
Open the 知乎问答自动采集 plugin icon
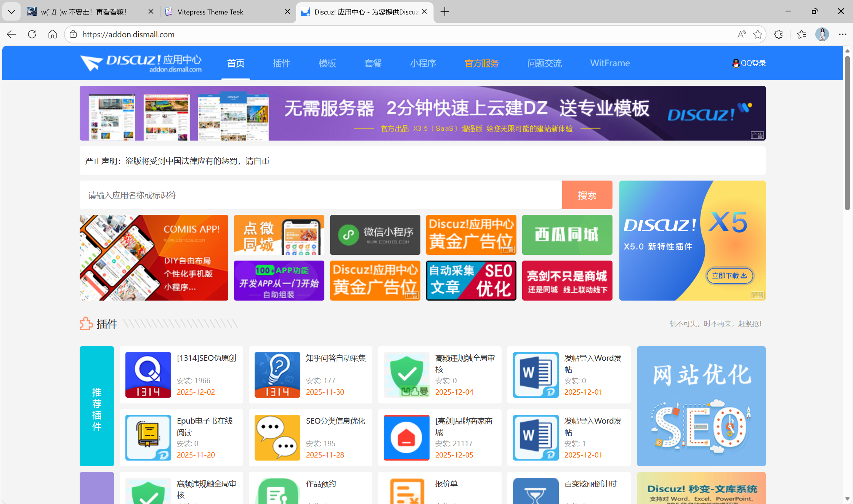point(277,374)
